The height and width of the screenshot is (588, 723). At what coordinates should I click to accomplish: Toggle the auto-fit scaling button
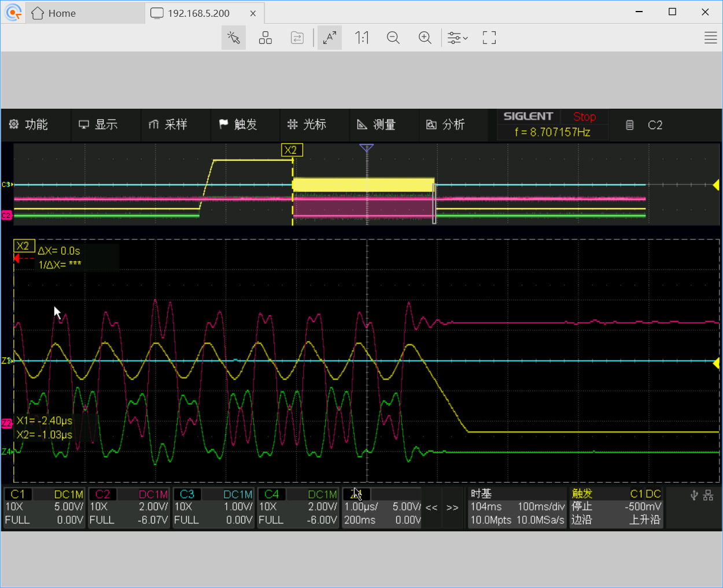(330, 38)
